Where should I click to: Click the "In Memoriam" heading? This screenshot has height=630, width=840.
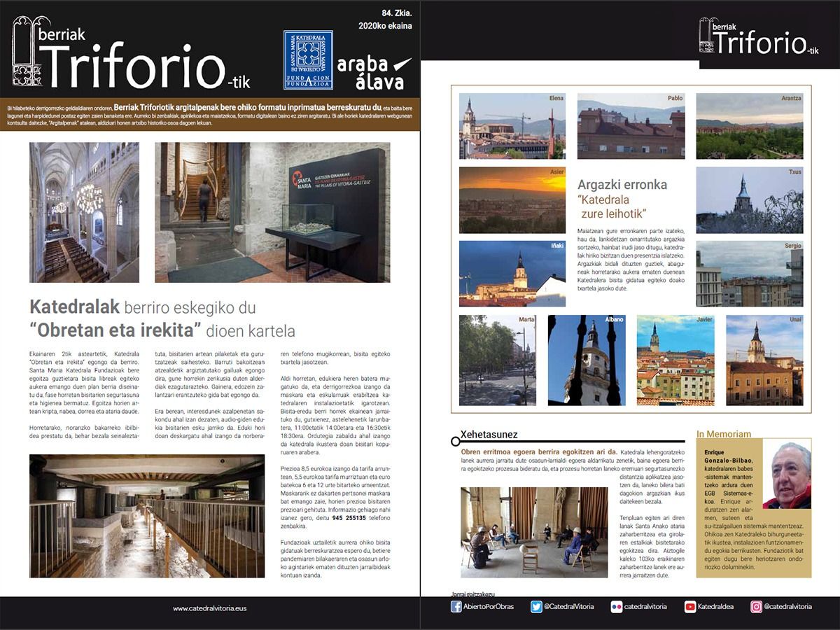[x=724, y=434]
